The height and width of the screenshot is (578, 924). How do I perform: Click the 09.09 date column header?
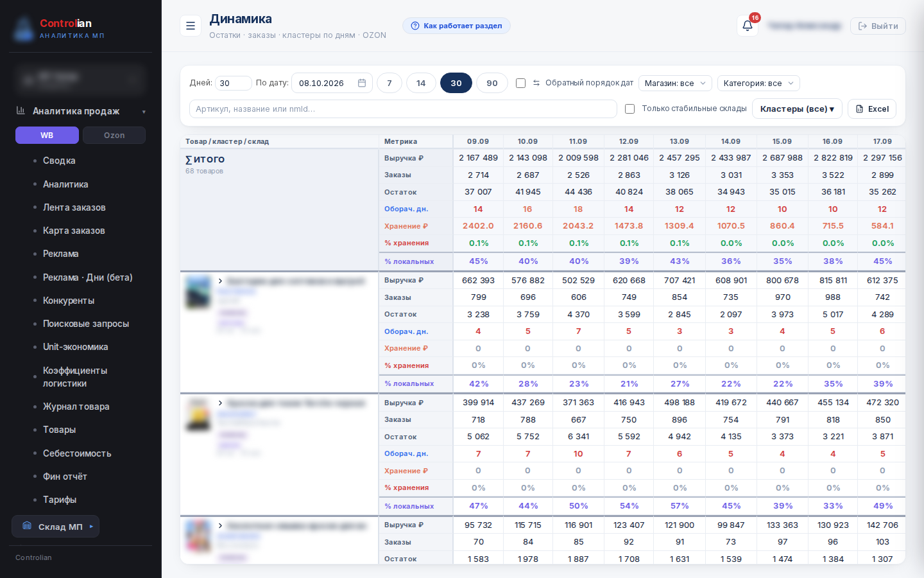click(x=478, y=141)
